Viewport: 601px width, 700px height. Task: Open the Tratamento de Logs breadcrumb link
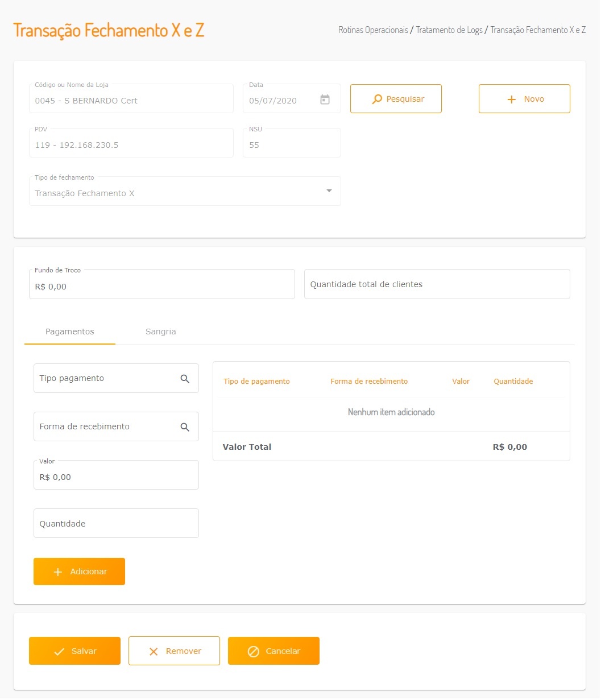click(449, 30)
